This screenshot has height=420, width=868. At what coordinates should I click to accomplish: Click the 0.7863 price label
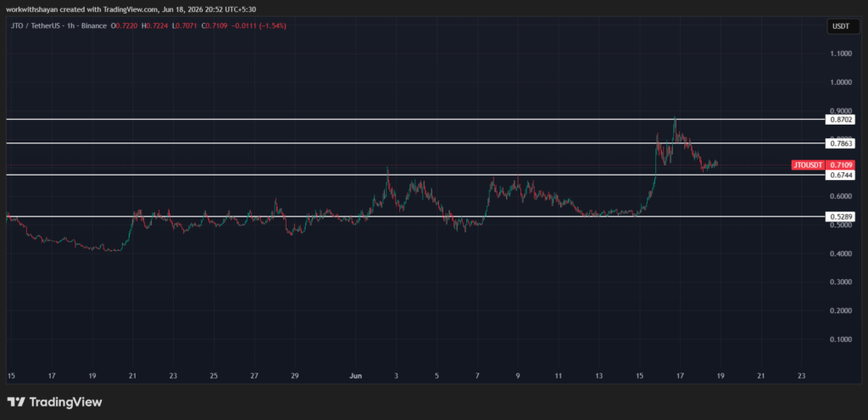840,143
